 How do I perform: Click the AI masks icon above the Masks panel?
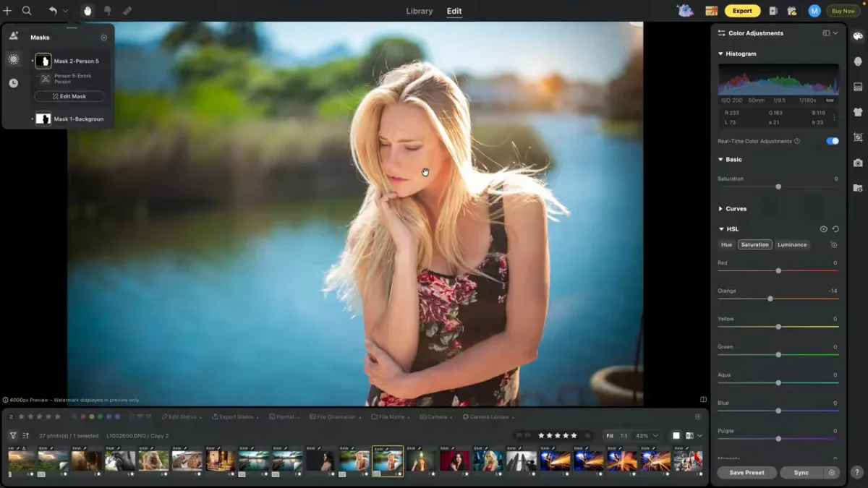14,35
